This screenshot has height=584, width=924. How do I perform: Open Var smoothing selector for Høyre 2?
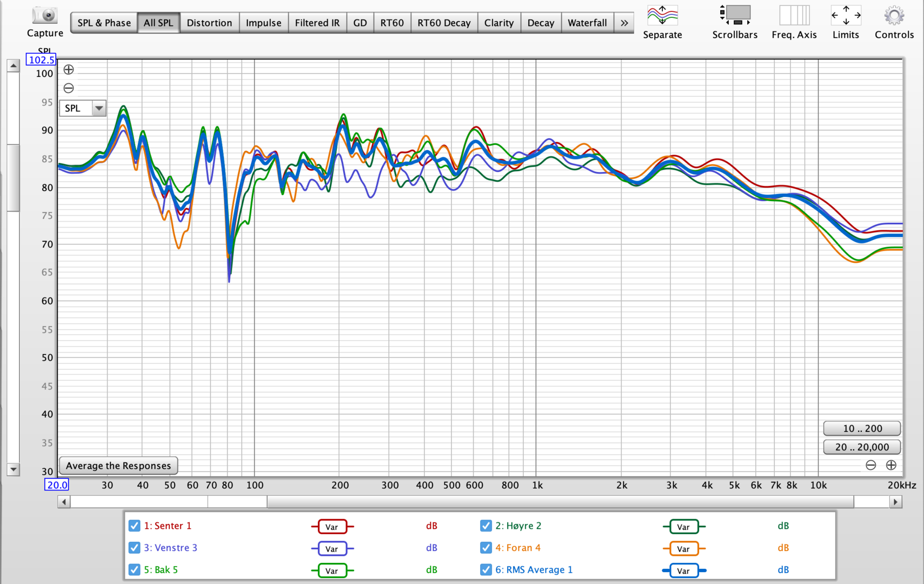683,527
